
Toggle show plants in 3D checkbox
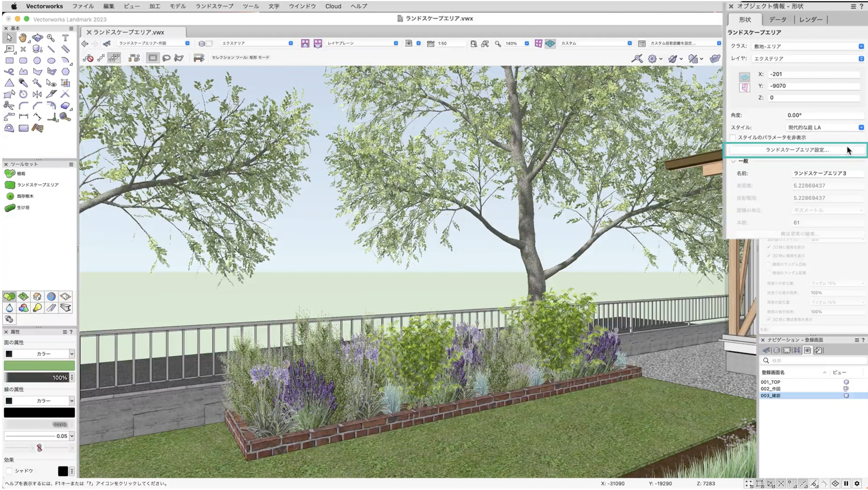click(x=769, y=256)
